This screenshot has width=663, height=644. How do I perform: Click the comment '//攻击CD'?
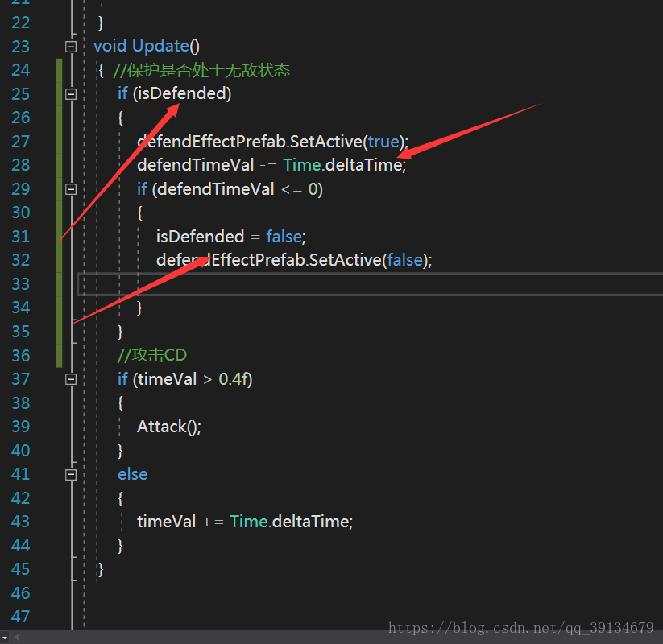coord(151,355)
